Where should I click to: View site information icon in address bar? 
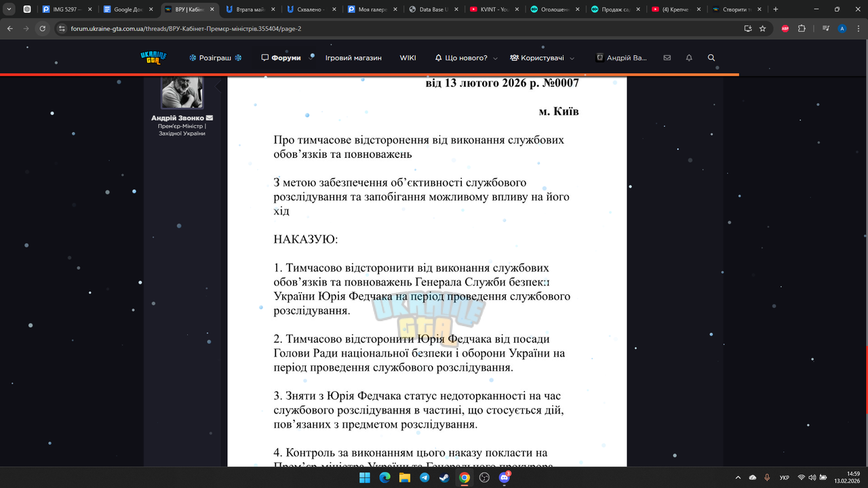(62, 29)
